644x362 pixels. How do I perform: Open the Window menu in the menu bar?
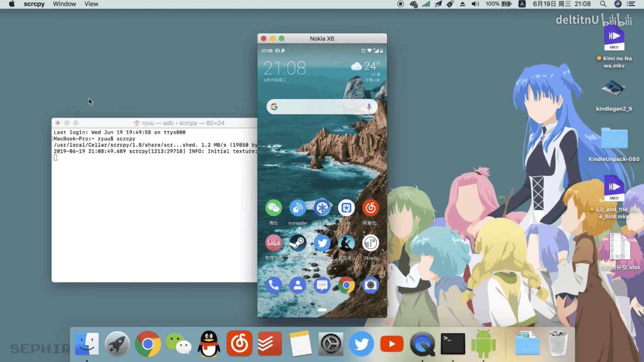click(64, 4)
